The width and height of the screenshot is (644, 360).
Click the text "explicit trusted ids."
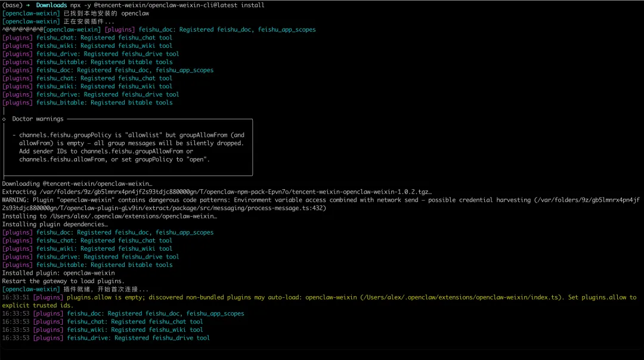[38, 306]
